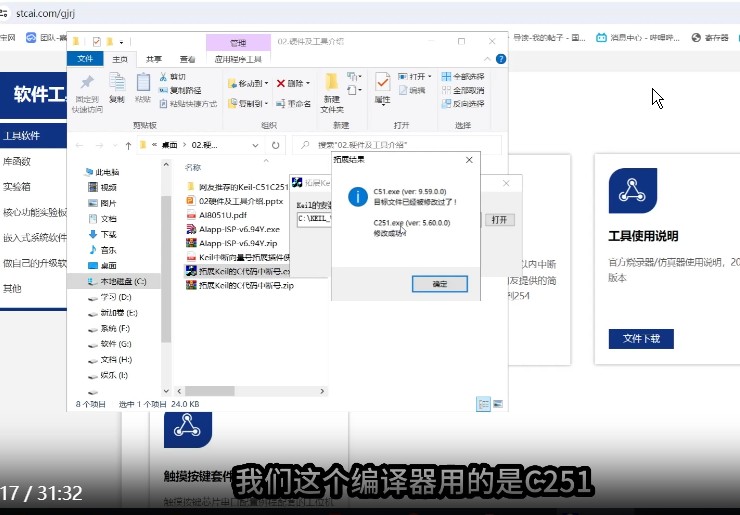Select 库函数 in website sidebar
The image size is (740, 515).
click(x=17, y=161)
